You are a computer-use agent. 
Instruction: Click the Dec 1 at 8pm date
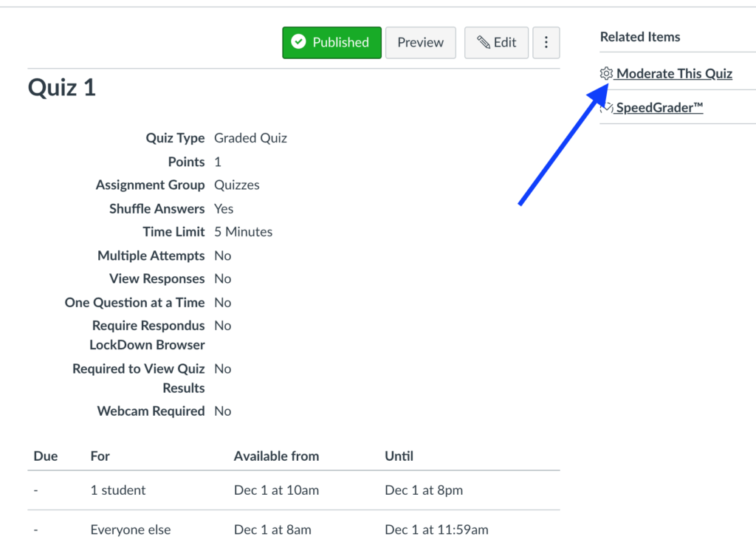pyautogui.click(x=424, y=490)
